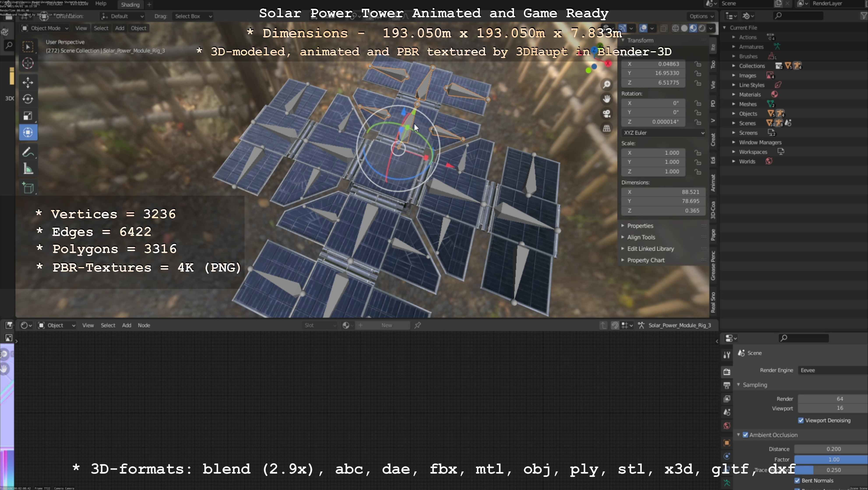The width and height of the screenshot is (868, 490).
Task: Click the 3D Cursor tool
Action: (28, 63)
